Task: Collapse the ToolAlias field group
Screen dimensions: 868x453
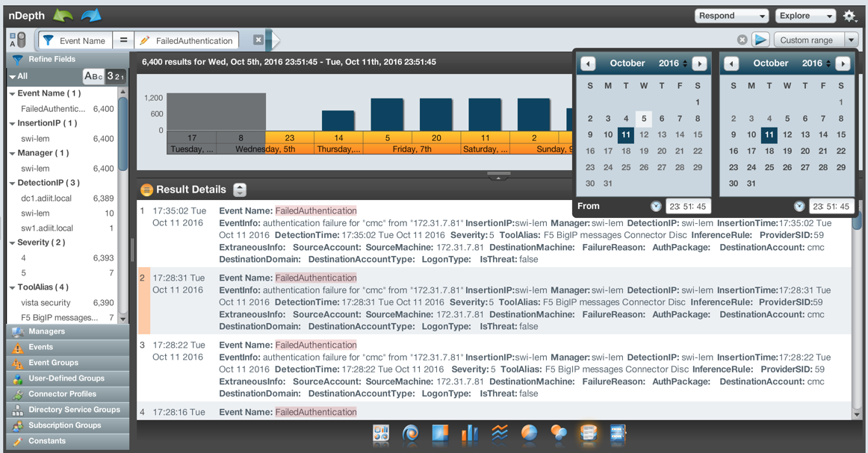Action: pyautogui.click(x=12, y=287)
